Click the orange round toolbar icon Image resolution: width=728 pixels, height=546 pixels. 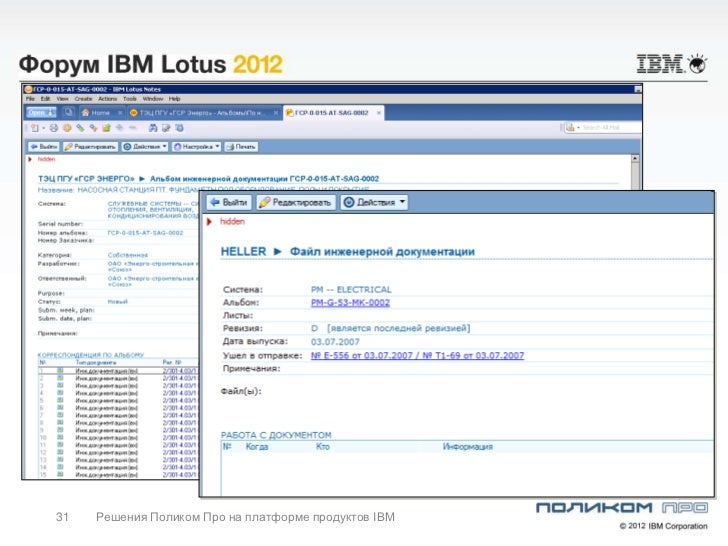click(x=67, y=128)
